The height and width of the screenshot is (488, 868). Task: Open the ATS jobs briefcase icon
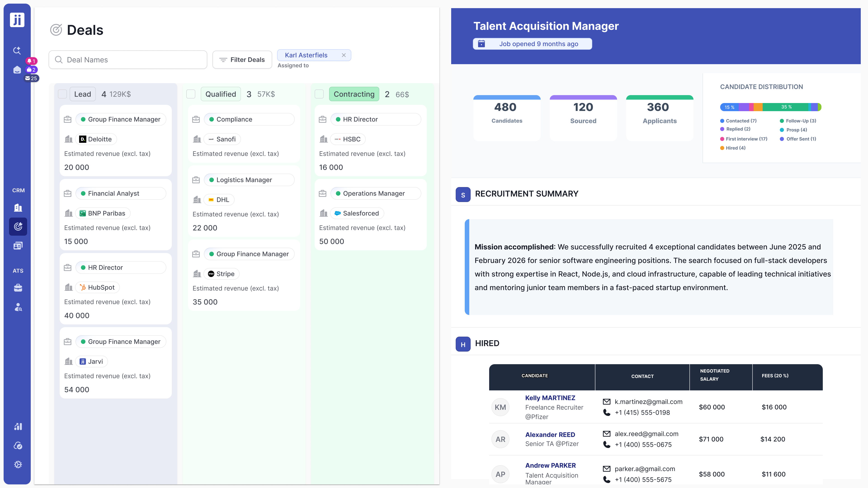pyautogui.click(x=18, y=288)
